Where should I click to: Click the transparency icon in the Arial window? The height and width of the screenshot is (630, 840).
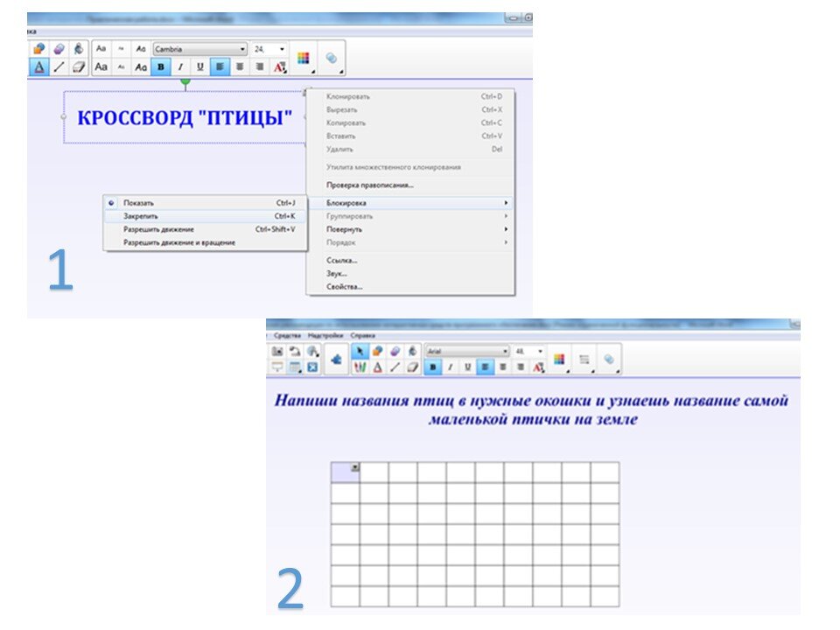[609, 360]
